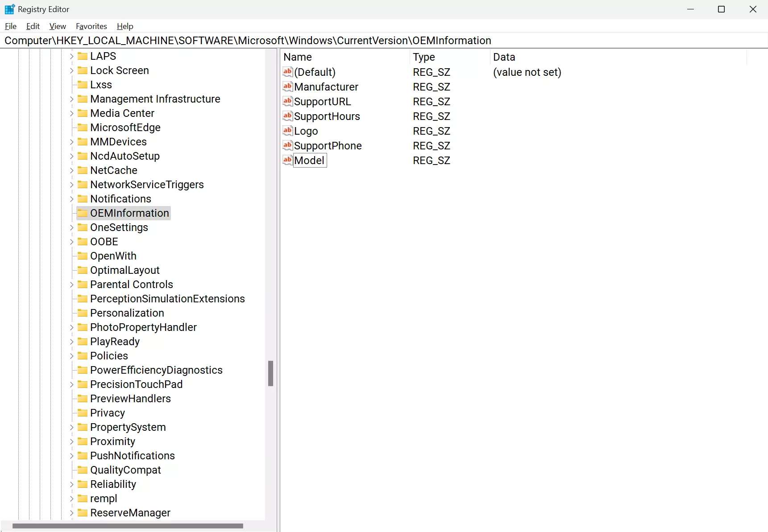Click the Privacy folder icon
768x532 pixels.
83,412
